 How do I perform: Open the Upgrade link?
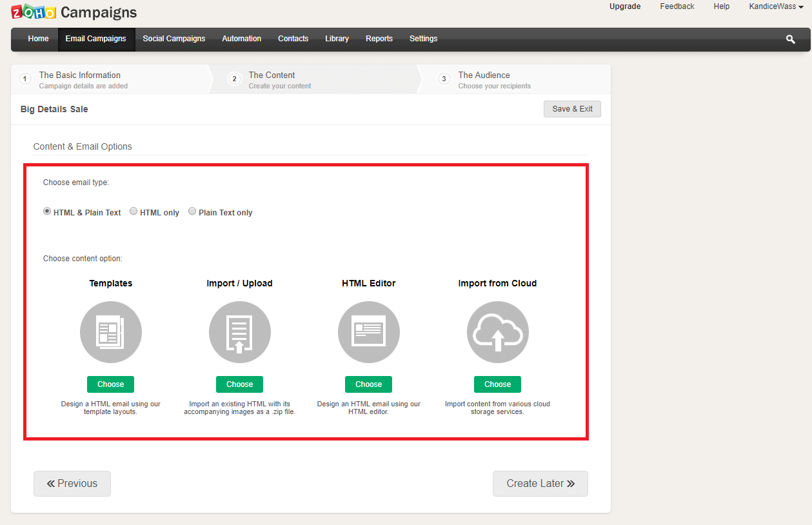click(625, 6)
